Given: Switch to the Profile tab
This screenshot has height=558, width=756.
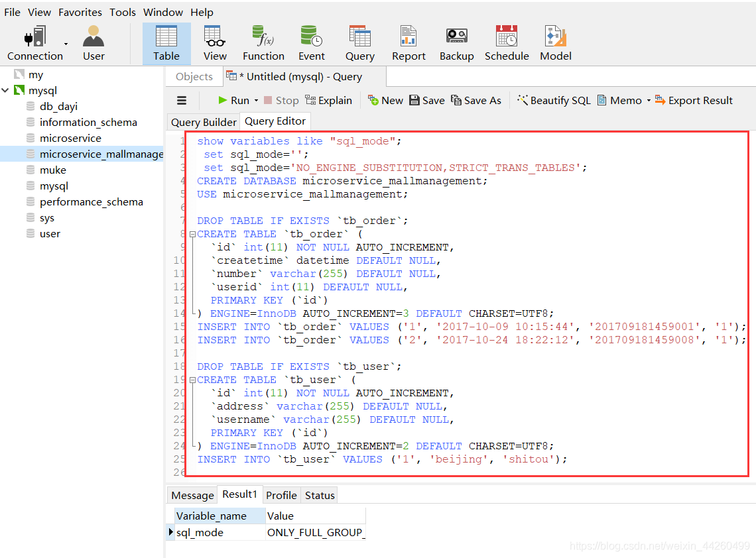Looking at the screenshot, I should pyautogui.click(x=281, y=495).
